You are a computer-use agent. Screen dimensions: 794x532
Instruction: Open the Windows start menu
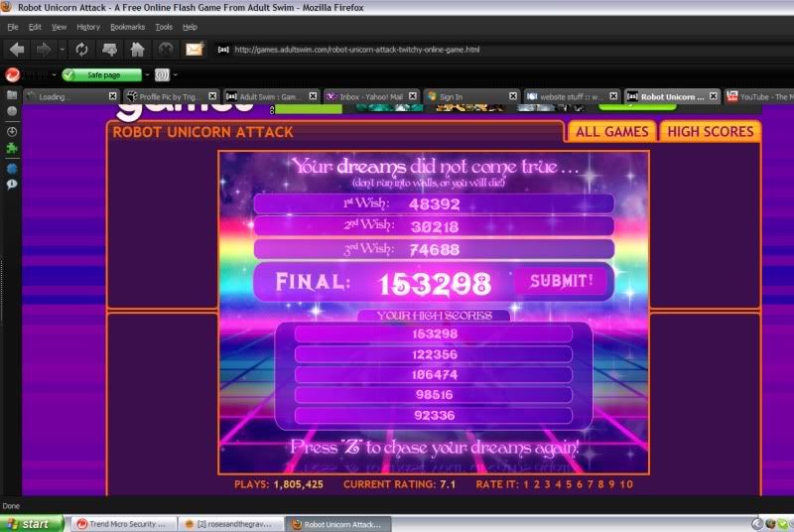pyautogui.click(x=30, y=523)
